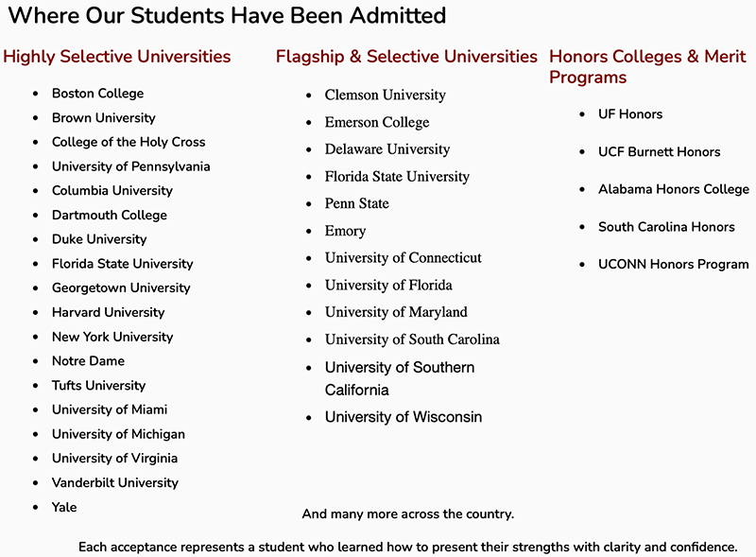Click UCONN Honors Program text
This screenshot has width=756, height=557.
click(x=673, y=265)
